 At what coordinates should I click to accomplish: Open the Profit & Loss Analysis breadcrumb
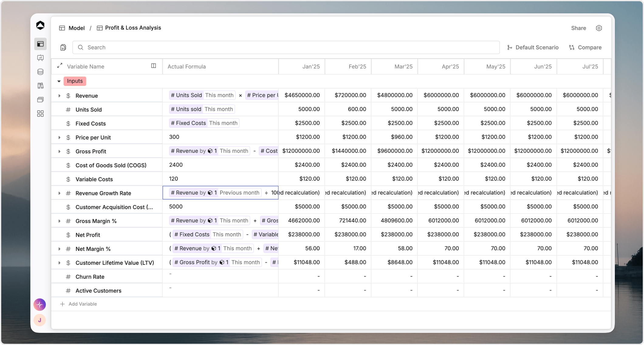tap(129, 28)
